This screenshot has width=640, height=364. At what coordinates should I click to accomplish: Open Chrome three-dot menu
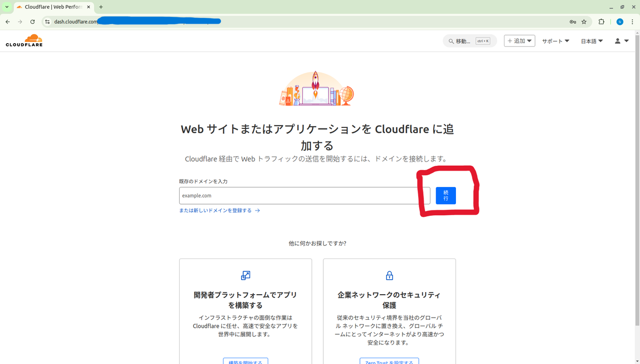(x=632, y=22)
